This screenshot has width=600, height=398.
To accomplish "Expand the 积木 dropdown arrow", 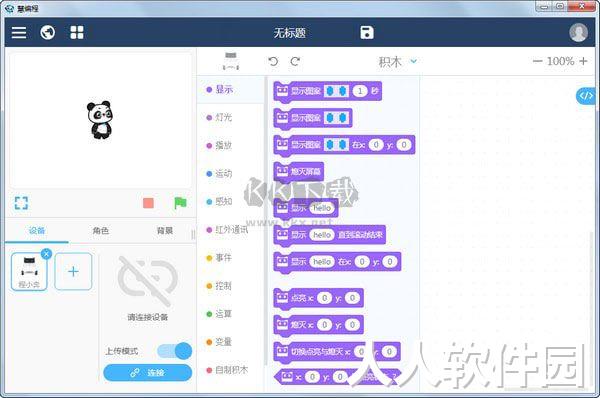I will [414, 61].
